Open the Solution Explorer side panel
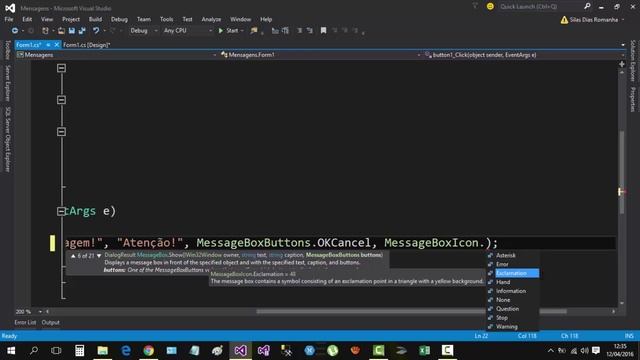The width and height of the screenshot is (640, 360). pyautogui.click(x=633, y=60)
